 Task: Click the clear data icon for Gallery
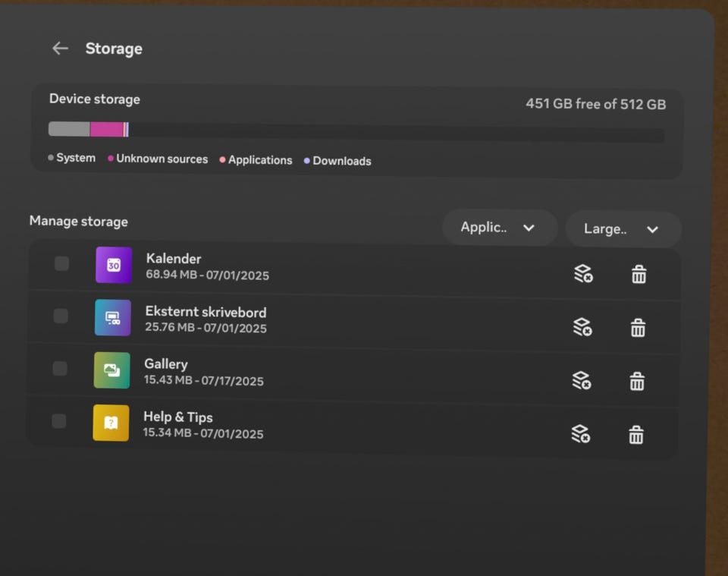click(581, 380)
